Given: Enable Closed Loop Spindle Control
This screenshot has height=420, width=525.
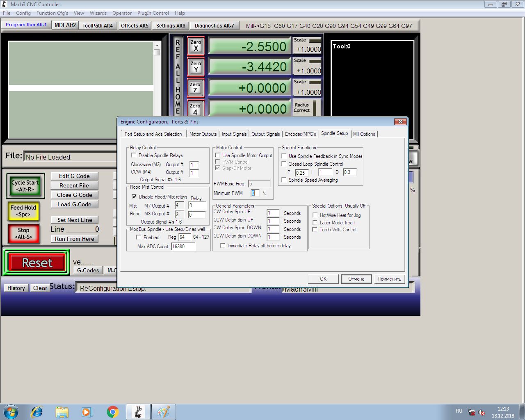Looking at the screenshot, I should 284,164.
